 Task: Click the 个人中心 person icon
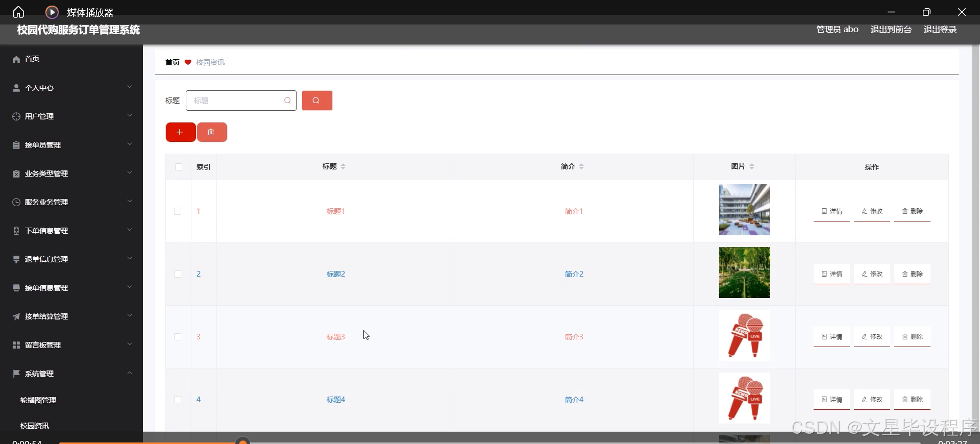coord(16,88)
